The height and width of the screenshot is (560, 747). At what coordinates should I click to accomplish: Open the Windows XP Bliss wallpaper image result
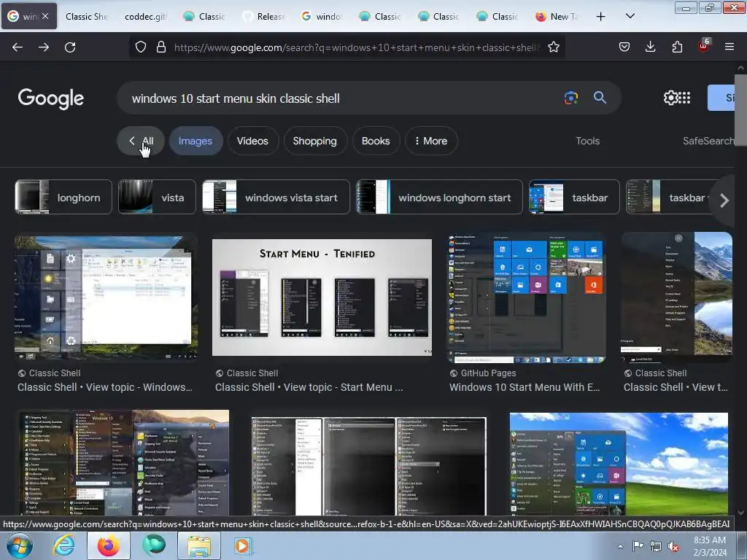(619, 464)
